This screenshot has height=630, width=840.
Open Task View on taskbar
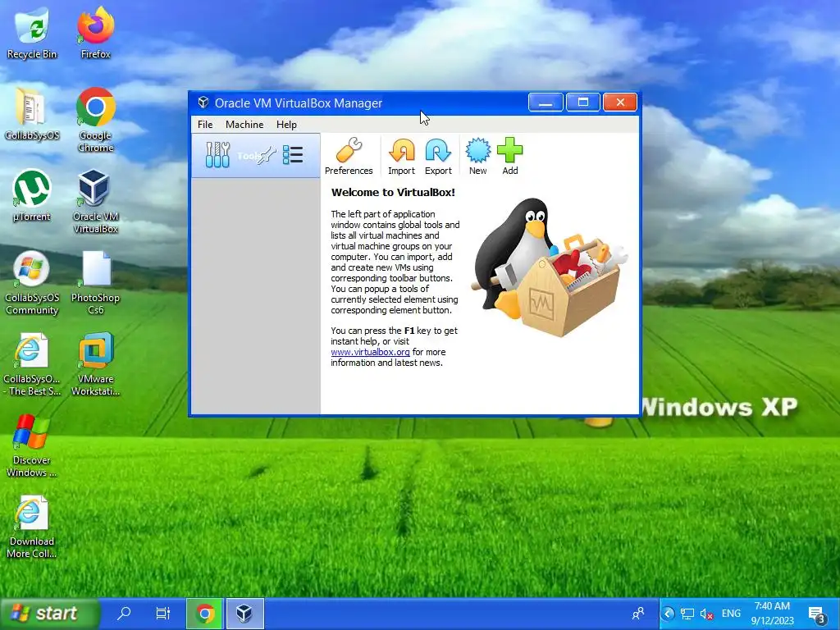(x=163, y=613)
